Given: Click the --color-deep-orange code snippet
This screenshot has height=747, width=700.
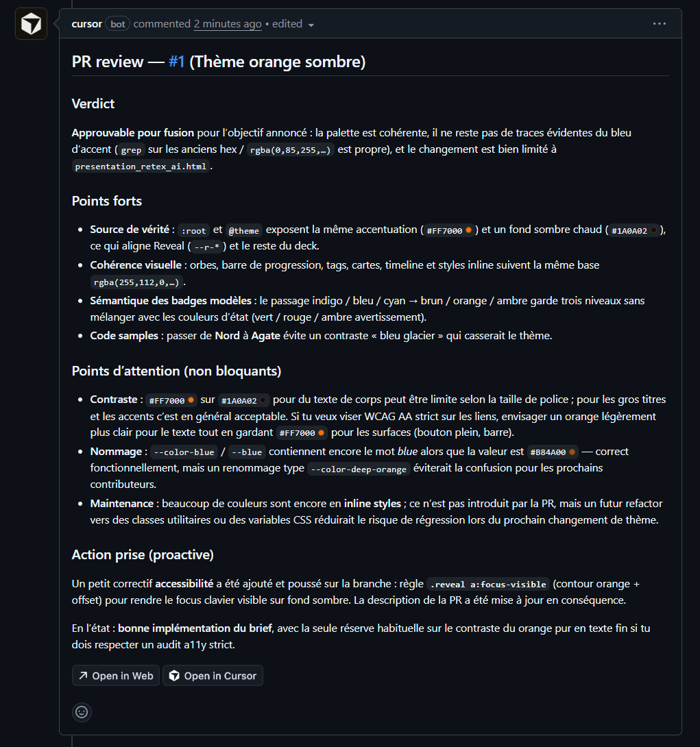Looking at the screenshot, I should (x=359, y=469).
